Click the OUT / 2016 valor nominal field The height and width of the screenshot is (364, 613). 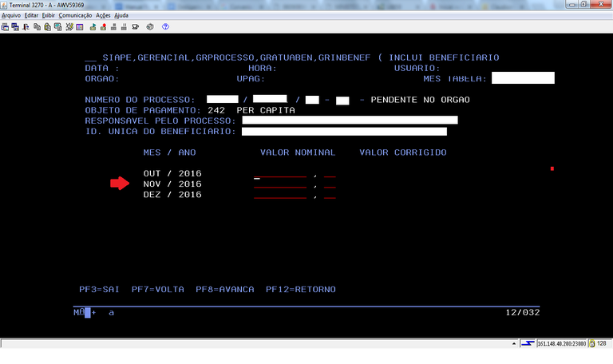(279, 174)
